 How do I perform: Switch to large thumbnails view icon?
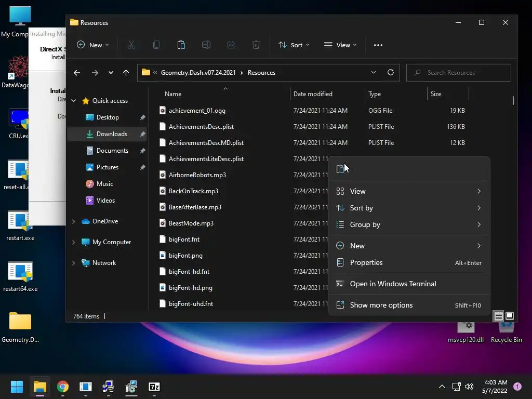point(510,316)
